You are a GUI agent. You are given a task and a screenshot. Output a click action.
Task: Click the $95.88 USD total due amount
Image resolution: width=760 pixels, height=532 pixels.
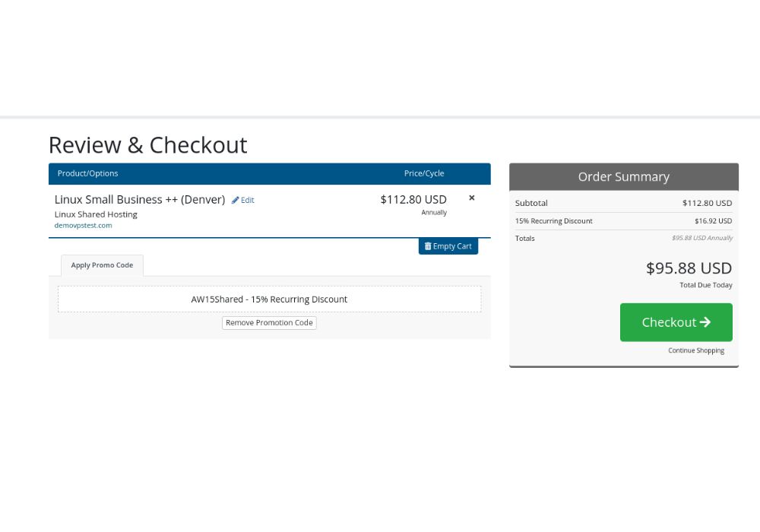tap(689, 268)
